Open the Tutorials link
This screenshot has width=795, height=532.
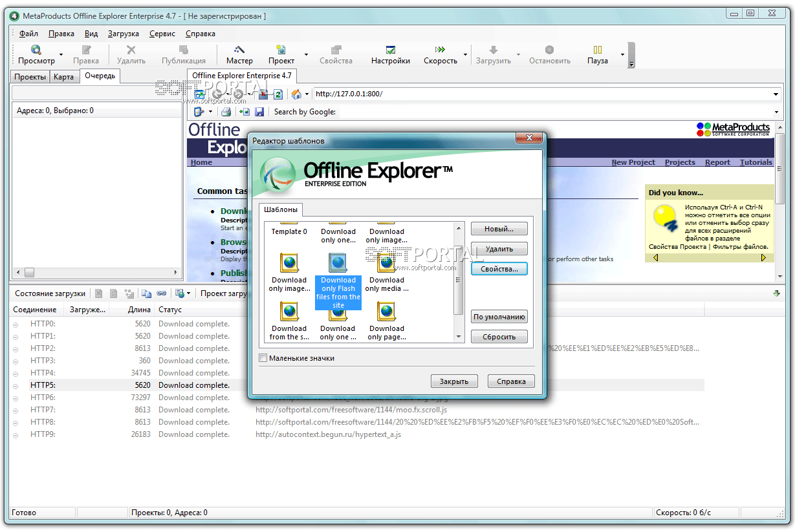tap(756, 162)
